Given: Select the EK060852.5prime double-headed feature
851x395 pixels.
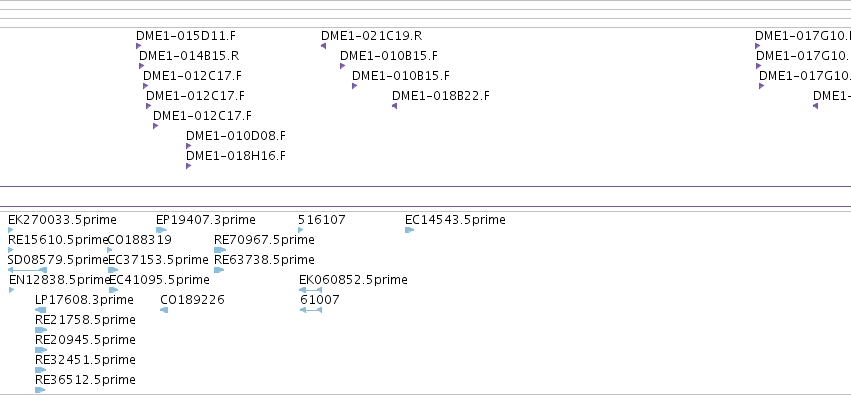Looking at the screenshot, I should tap(310, 290).
